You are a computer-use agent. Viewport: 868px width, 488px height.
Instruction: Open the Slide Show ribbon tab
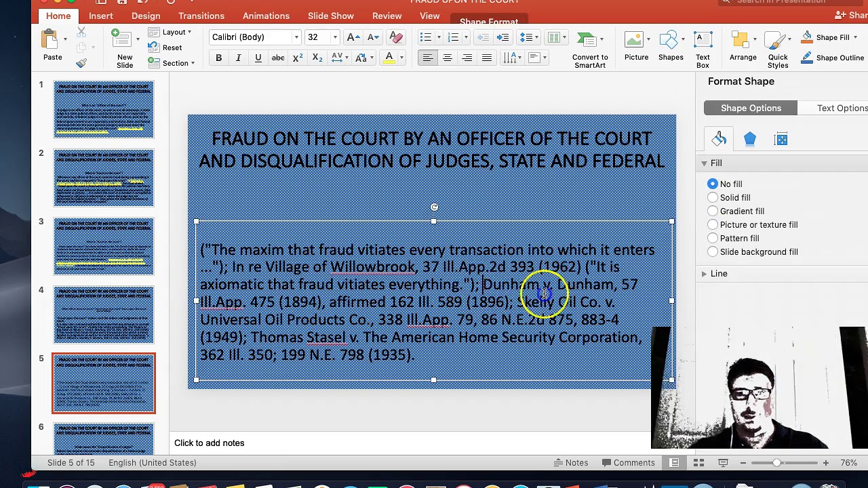click(x=331, y=16)
